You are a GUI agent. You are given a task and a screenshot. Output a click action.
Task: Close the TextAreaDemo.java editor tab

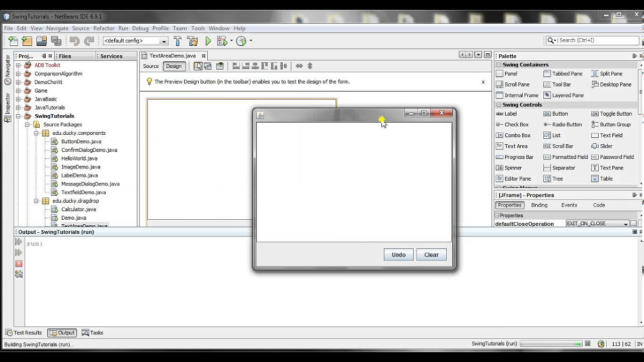pos(204,56)
